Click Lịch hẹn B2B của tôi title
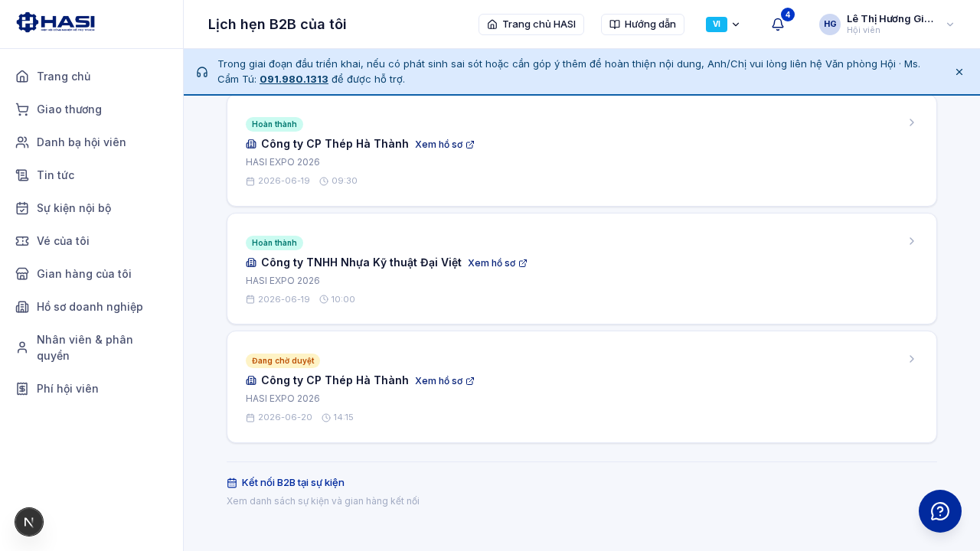This screenshot has width=980, height=551. [x=277, y=24]
